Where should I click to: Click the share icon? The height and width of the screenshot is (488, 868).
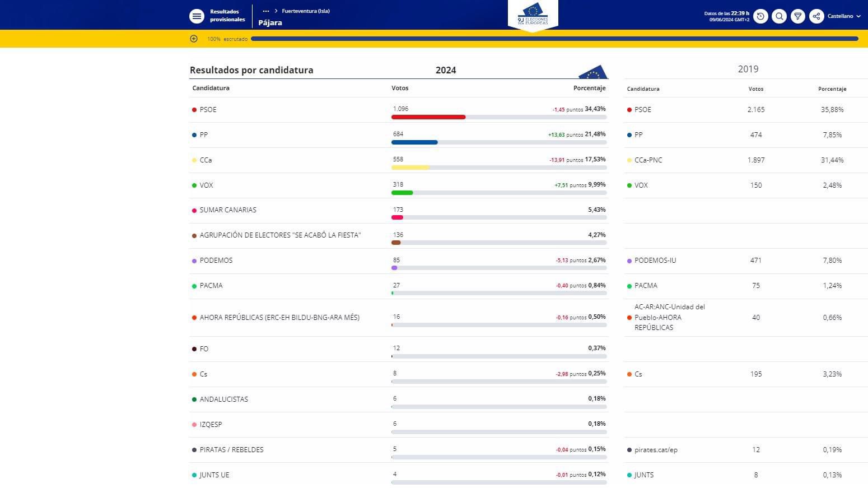click(x=816, y=16)
